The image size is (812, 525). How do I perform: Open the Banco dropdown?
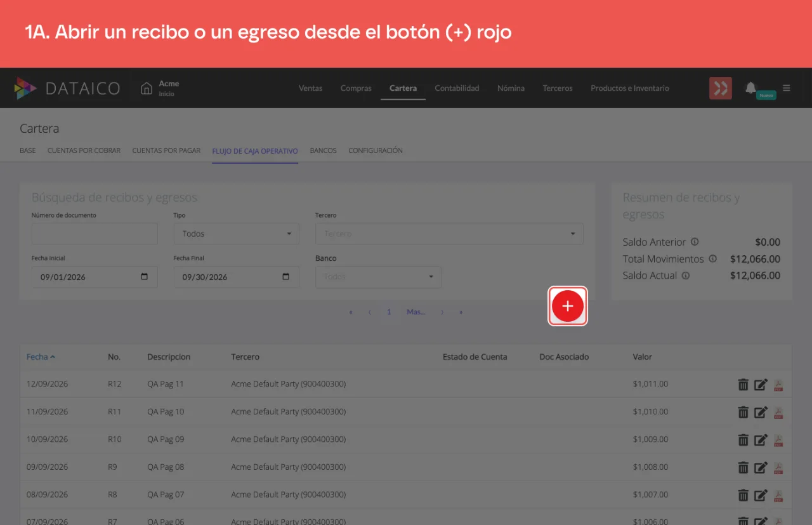(378, 277)
